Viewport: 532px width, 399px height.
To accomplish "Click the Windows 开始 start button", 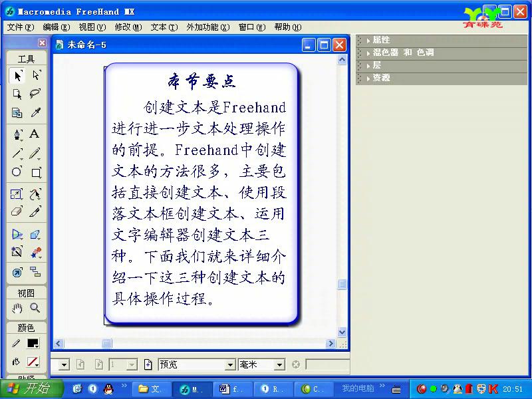I will [x=31, y=389].
